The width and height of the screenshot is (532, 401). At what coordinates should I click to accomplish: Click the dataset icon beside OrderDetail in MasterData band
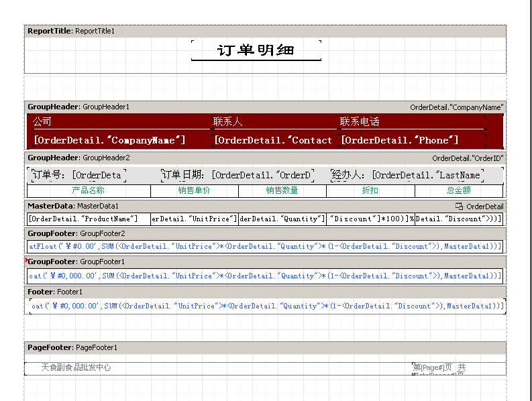[459, 207]
